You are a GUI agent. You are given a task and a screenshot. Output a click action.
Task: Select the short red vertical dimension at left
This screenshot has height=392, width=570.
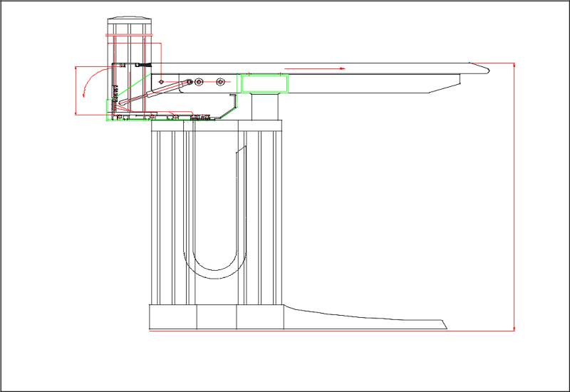coord(75,90)
